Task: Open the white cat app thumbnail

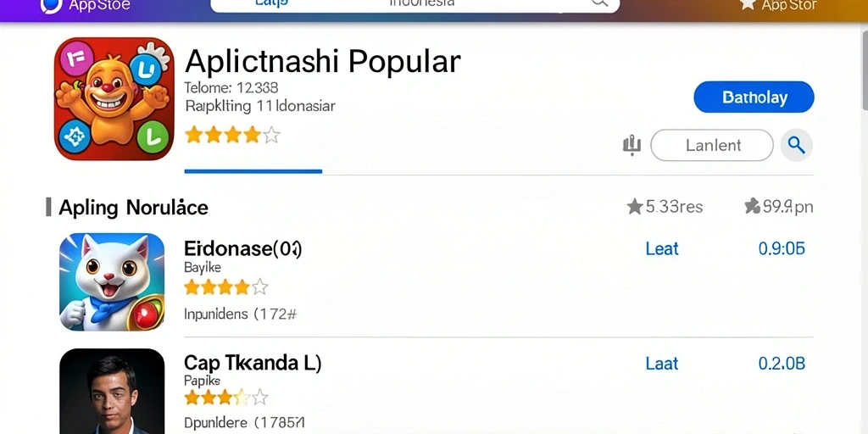Action: point(112,281)
